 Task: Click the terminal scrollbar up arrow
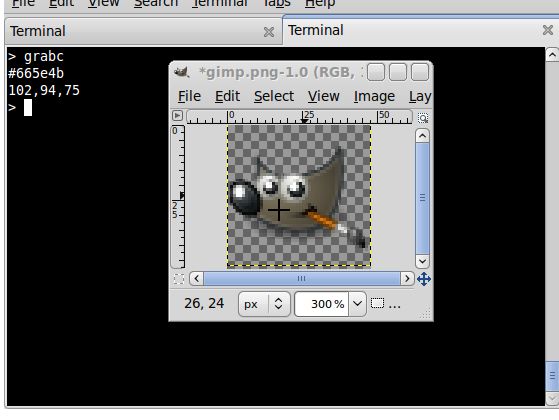click(552, 55)
